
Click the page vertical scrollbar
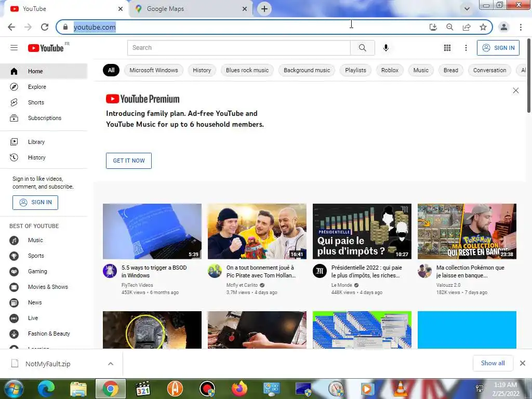(529, 75)
